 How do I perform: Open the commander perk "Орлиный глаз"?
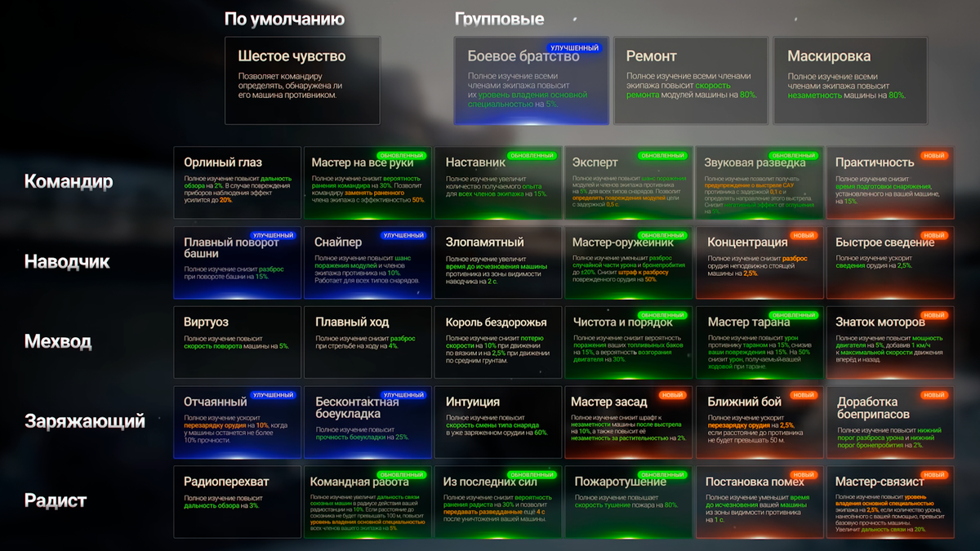(x=237, y=181)
